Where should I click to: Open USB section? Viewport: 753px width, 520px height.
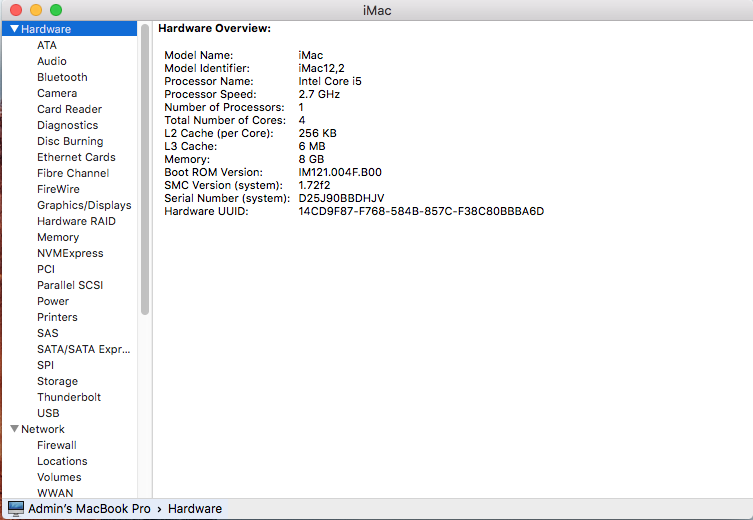click(x=49, y=413)
